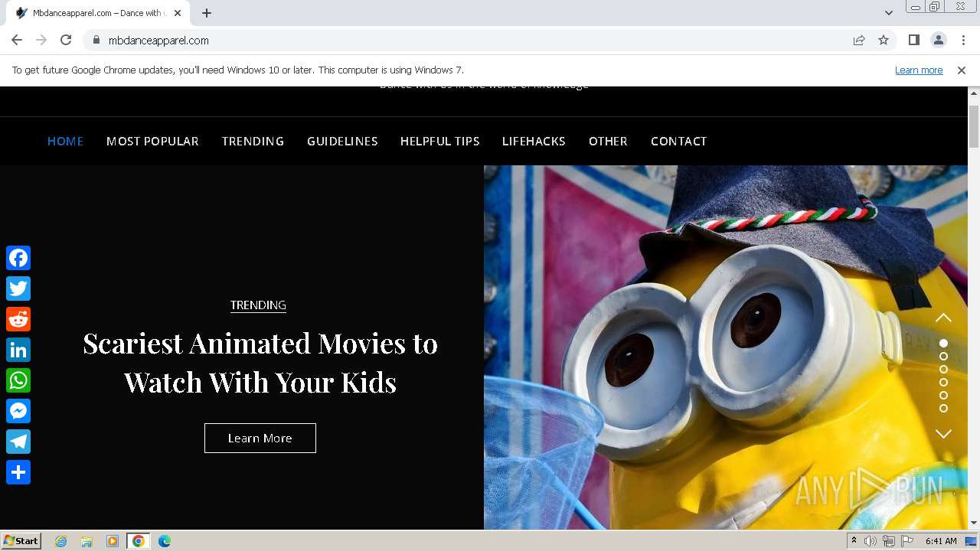Open media player taskbar icon
This screenshot has height=551, width=980.
[x=113, y=541]
